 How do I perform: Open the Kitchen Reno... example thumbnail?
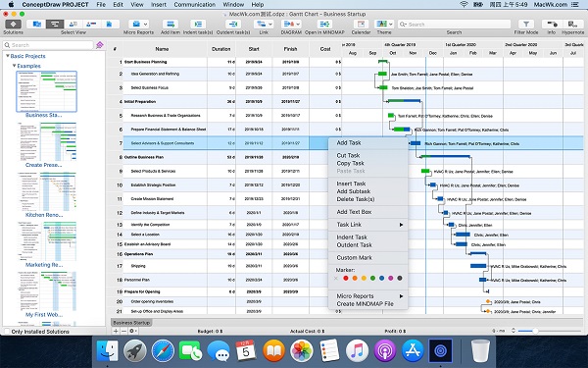pyautogui.click(x=46, y=191)
